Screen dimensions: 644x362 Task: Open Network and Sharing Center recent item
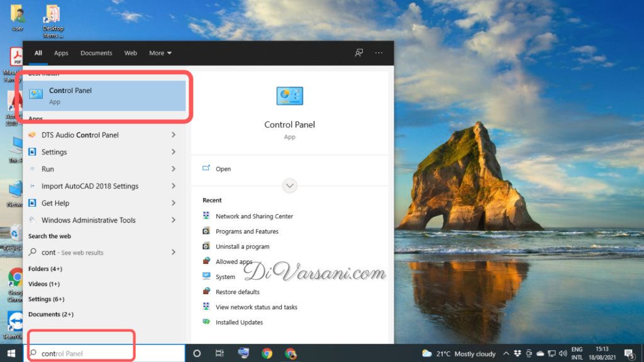tap(254, 216)
